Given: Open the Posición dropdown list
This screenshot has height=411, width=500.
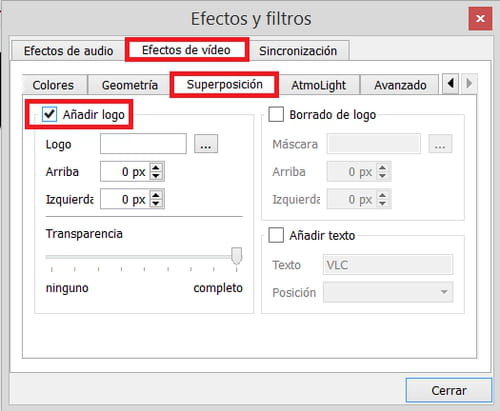Looking at the screenshot, I should 388,292.
